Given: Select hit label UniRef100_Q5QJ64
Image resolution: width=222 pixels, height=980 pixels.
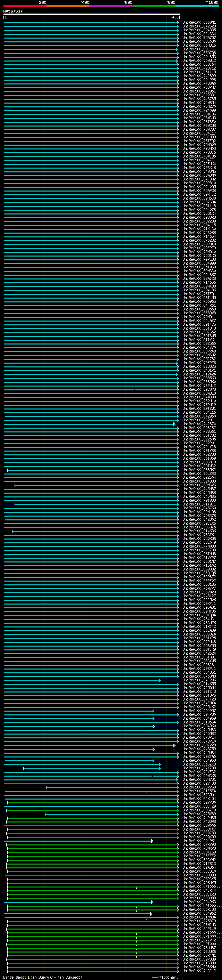Looking at the screenshot, I should point(199,64).
